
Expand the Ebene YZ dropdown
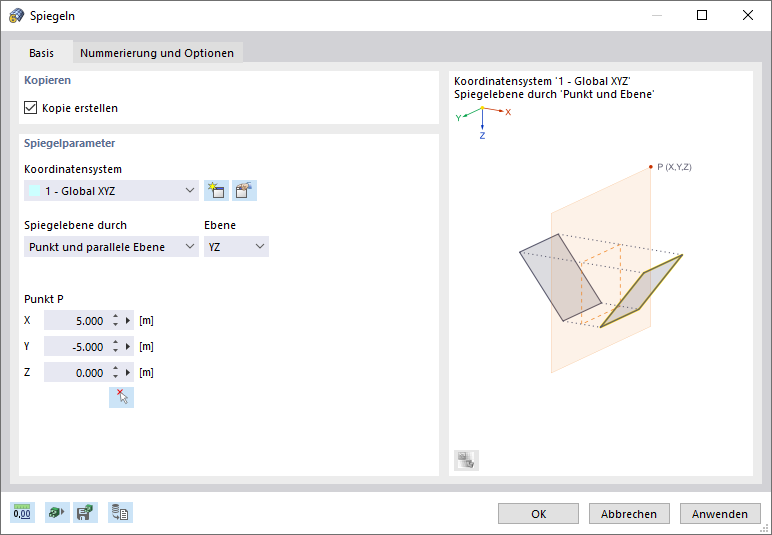[x=236, y=247]
